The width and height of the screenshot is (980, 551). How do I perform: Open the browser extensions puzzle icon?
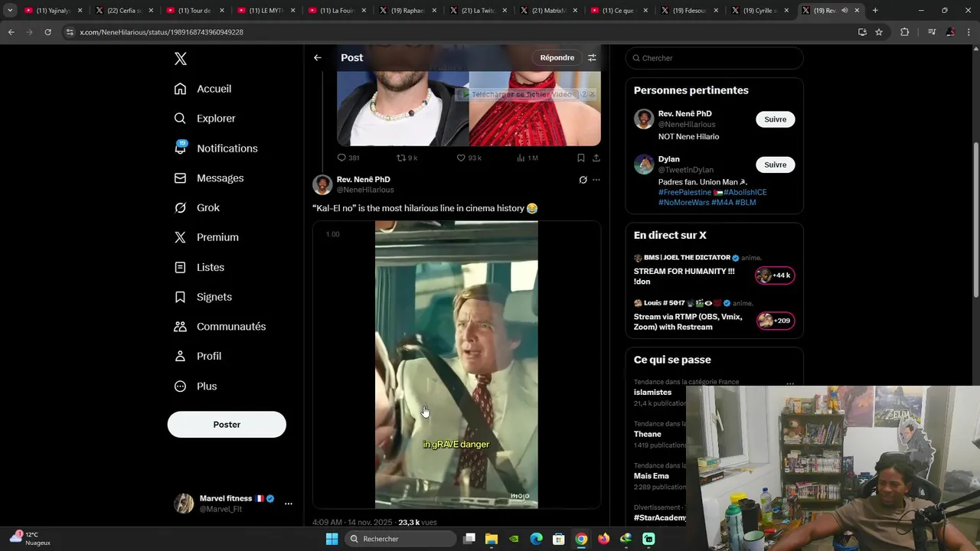point(904,32)
